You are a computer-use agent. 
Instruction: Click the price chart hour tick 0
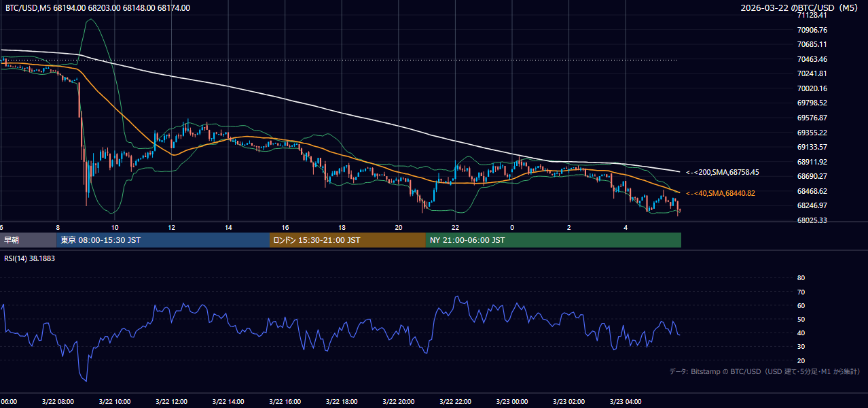tap(512, 228)
